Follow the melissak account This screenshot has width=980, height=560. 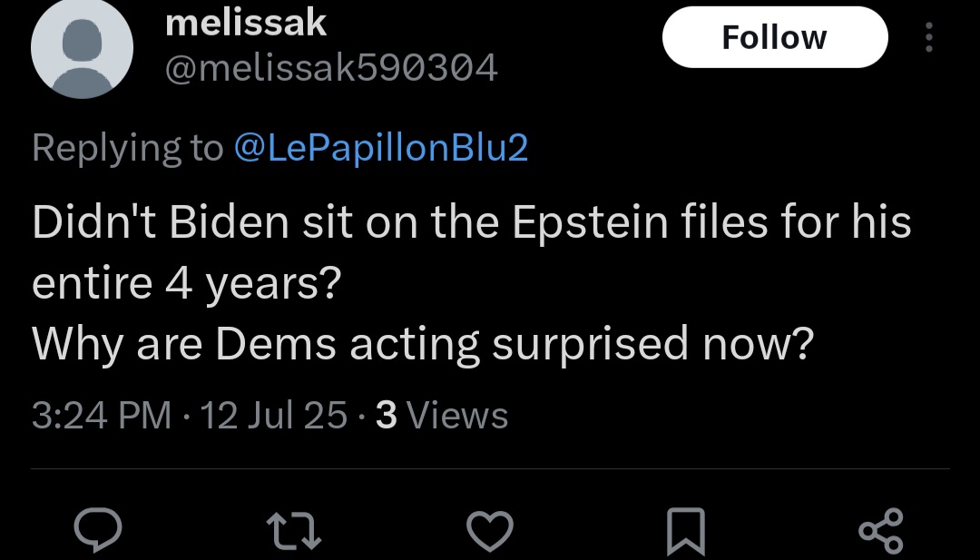pos(775,37)
